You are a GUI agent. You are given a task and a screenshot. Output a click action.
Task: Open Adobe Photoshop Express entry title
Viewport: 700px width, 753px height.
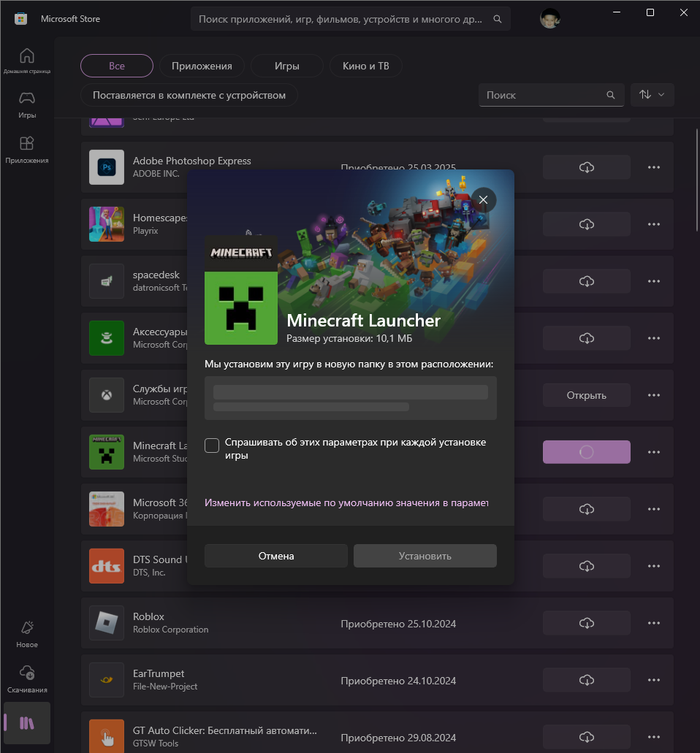pyautogui.click(x=191, y=161)
